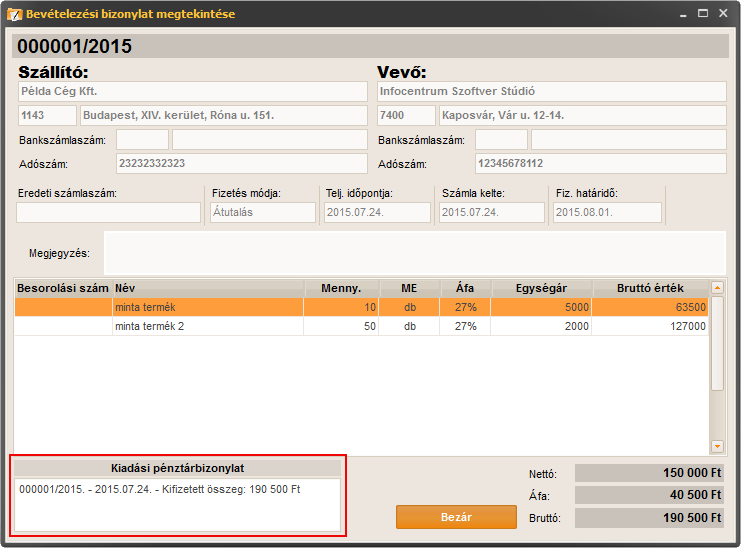Screen dimensions: 741x548
Task: Click the Besorolási szám column header
Action: pyautogui.click(x=63, y=288)
